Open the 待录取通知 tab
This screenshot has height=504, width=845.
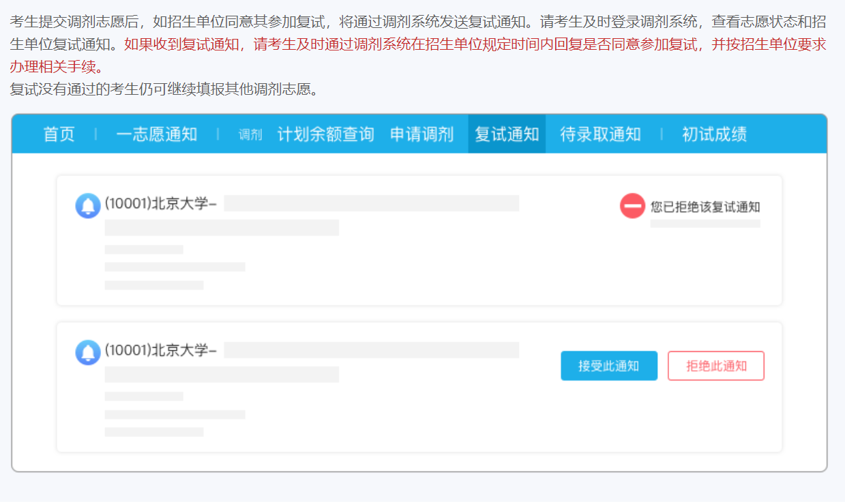pyautogui.click(x=598, y=134)
